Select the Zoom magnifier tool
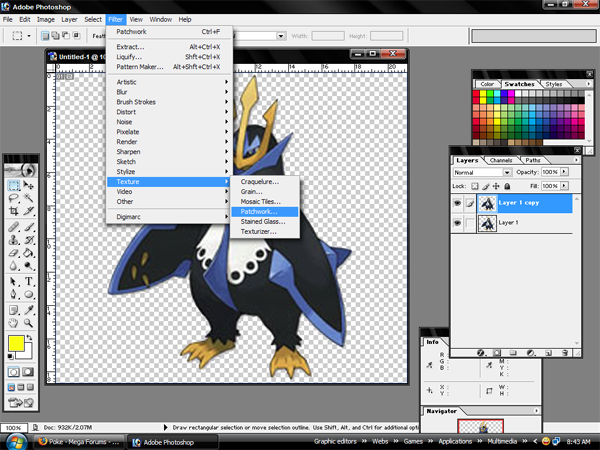Screen dimensions: 600x450 click(x=28, y=323)
